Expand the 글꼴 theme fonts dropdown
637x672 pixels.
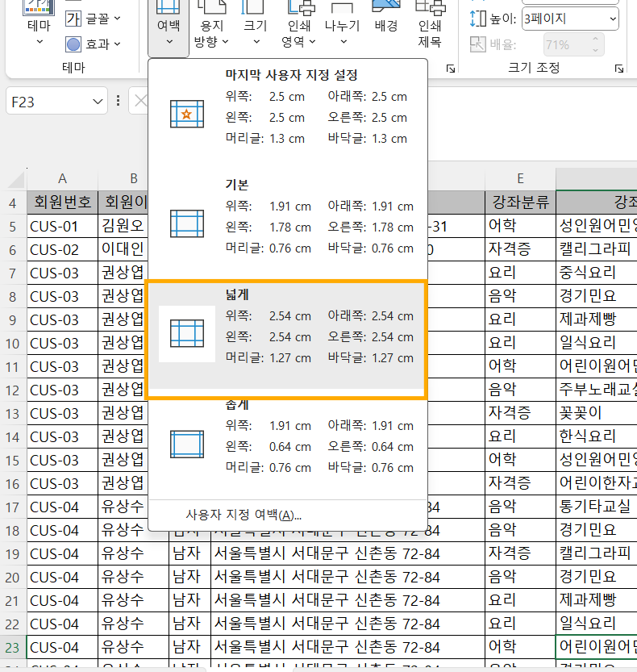pos(94,18)
